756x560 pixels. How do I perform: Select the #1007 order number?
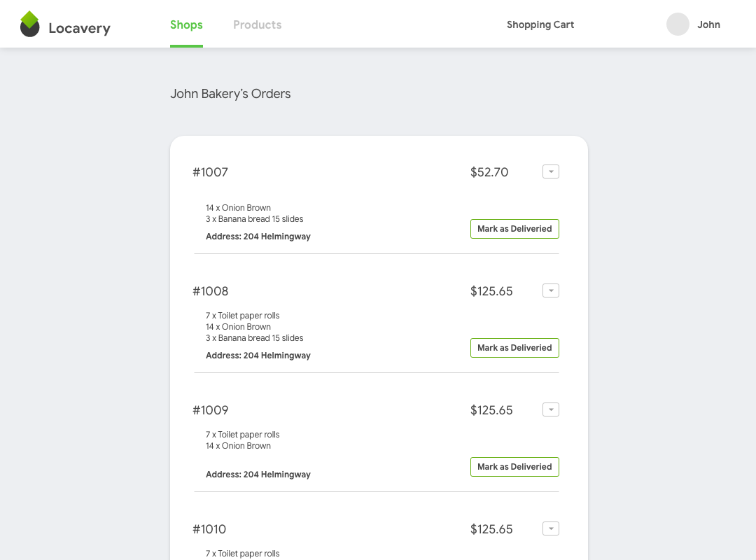coord(210,172)
